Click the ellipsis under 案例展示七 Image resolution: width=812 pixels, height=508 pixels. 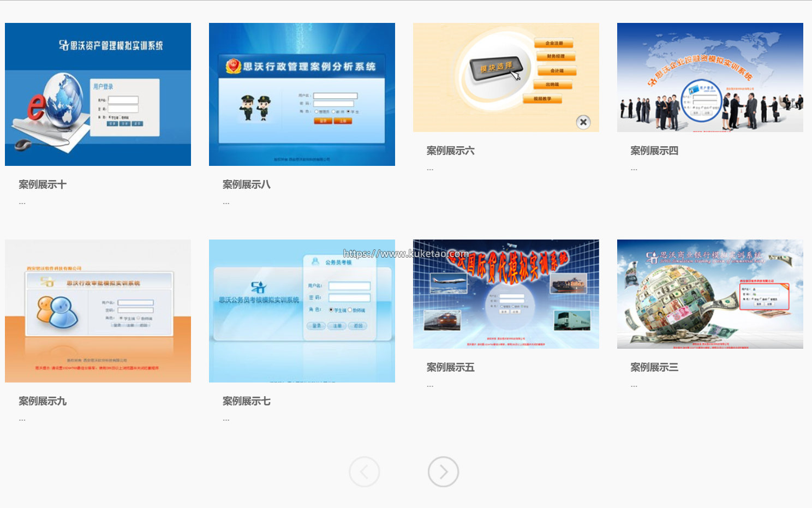(226, 420)
